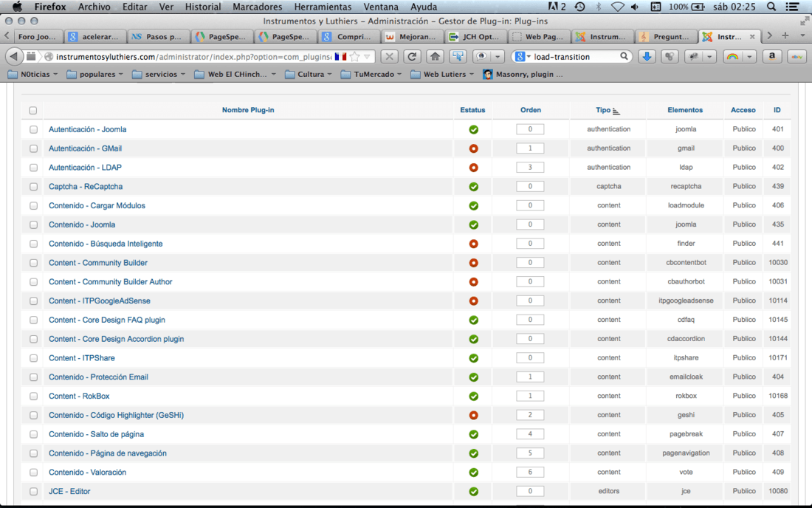
Task: Expand the servicios bookmarks folder
Action: click(159, 75)
